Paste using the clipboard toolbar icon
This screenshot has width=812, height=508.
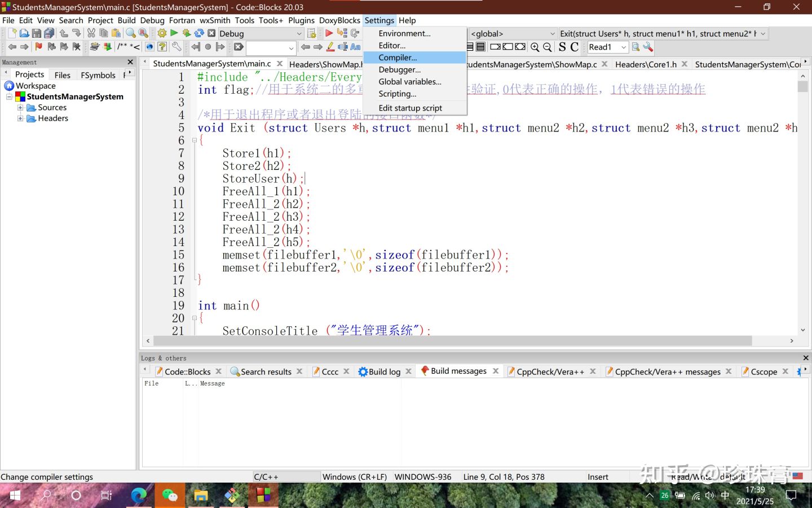pyautogui.click(x=116, y=33)
